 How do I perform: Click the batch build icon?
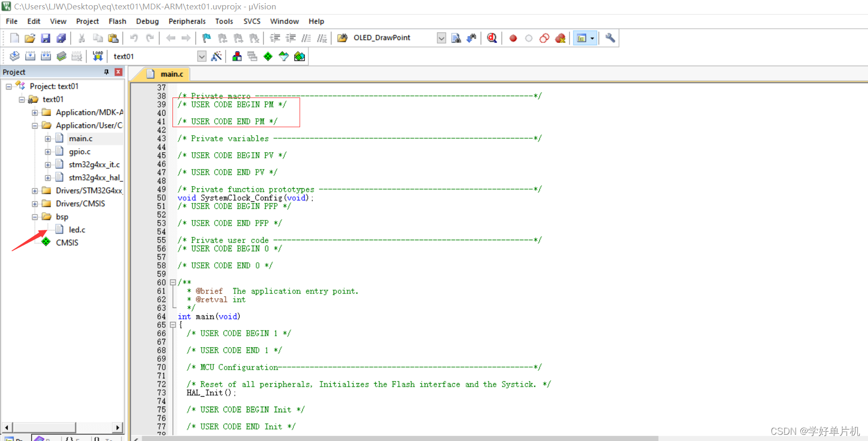pyautogui.click(x=61, y=56)
